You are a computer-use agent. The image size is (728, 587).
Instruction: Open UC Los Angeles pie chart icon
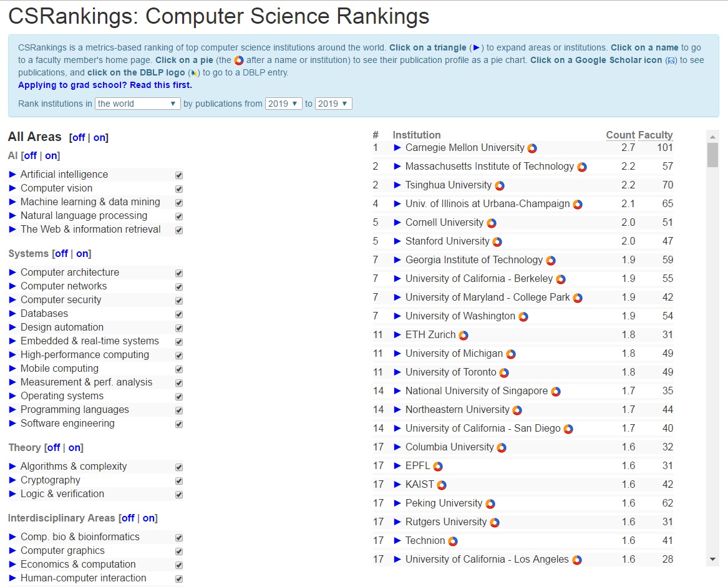[x=576, y=560]
